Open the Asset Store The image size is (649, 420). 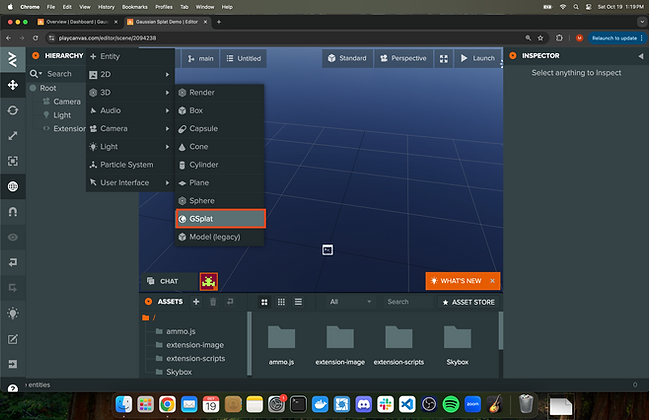click(468, 301)
